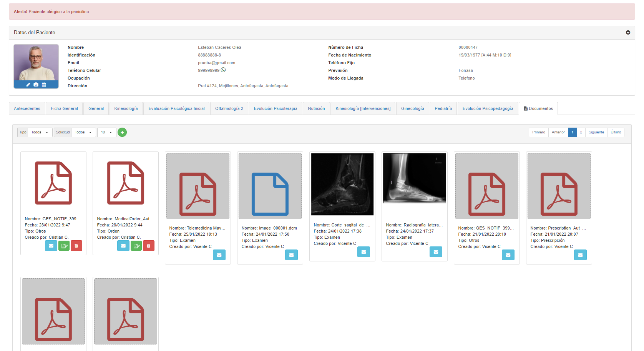Viewport: 644px width, 351px height.
Task: Open the Solicitud filter dropdown
Action: coord(83,132)
